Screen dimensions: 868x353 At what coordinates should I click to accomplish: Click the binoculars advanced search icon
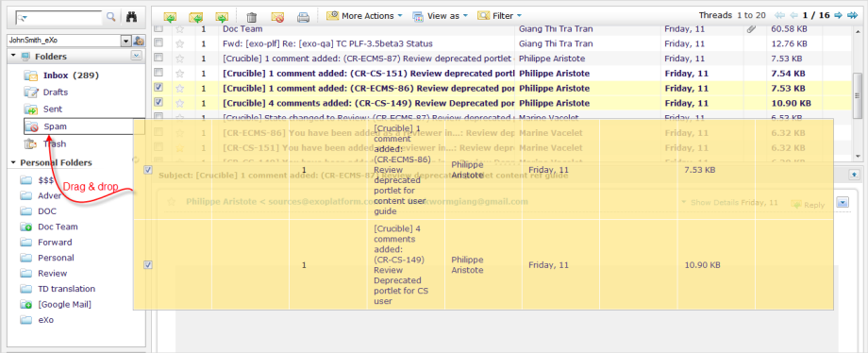point(131,17)
